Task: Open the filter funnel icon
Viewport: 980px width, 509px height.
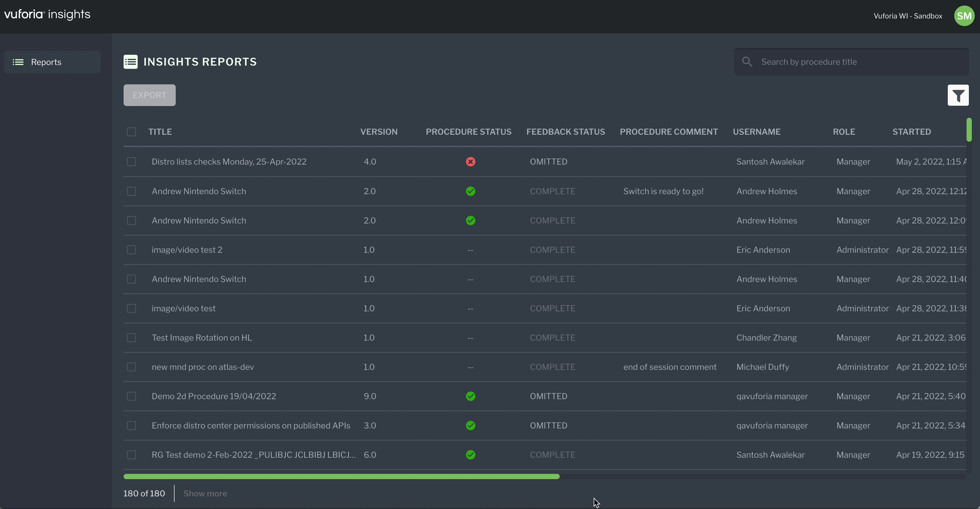Action: click(x=958, y=95)
